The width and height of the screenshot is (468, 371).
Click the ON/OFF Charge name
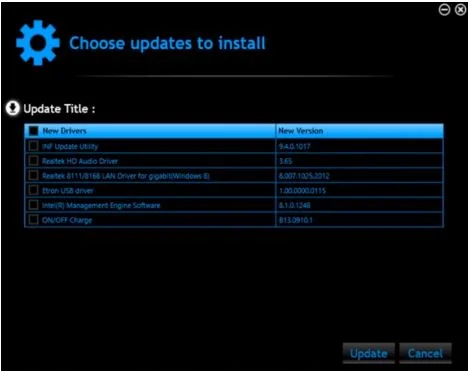67,220
